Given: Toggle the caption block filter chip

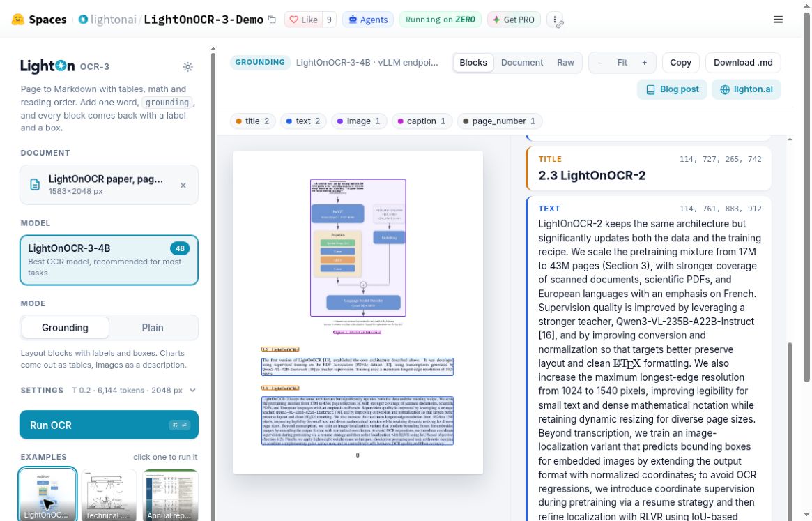Looking at the screenshot, I should point(422,121).
